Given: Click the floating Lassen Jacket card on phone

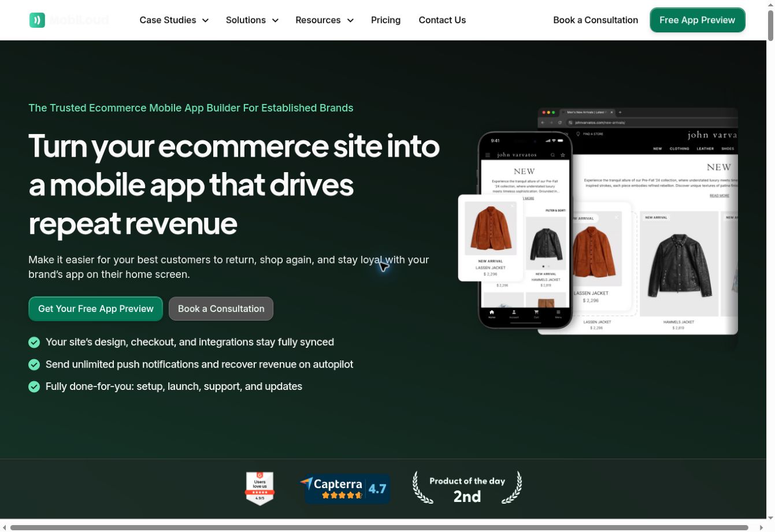Looking at the screenshot, I should (491, 238).
